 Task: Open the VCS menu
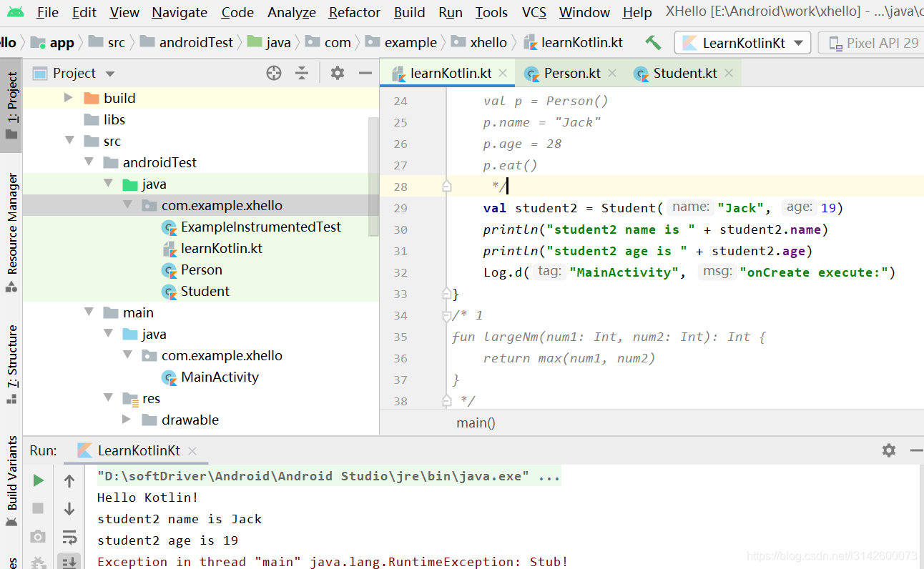tap(534, 12)
